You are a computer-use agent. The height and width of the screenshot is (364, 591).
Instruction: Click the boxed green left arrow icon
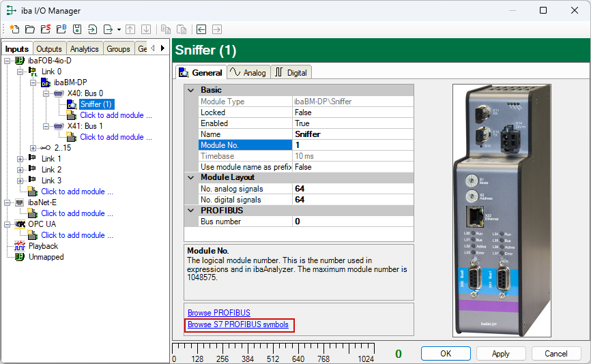coord(201,29)
